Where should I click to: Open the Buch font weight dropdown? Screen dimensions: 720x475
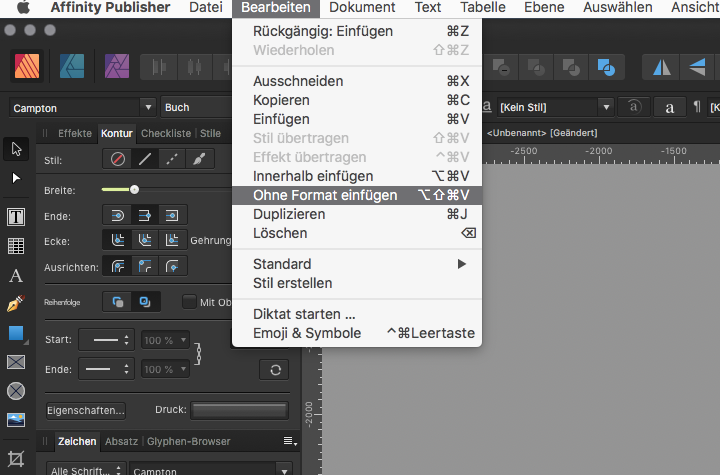click(197, 107)
